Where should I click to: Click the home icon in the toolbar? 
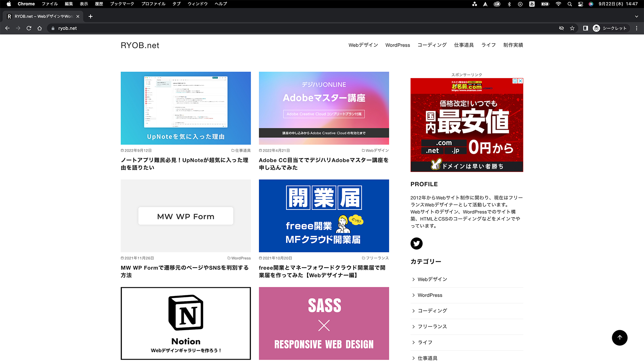(40, 28)
